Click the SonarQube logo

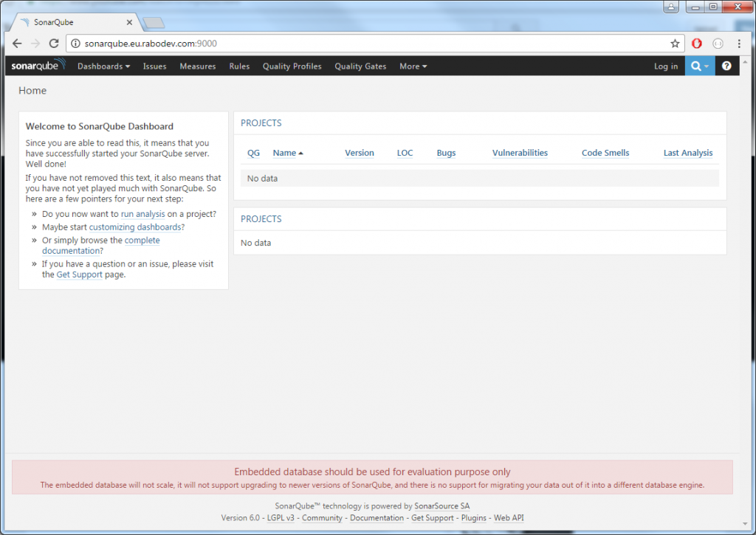tap(38, 66)
